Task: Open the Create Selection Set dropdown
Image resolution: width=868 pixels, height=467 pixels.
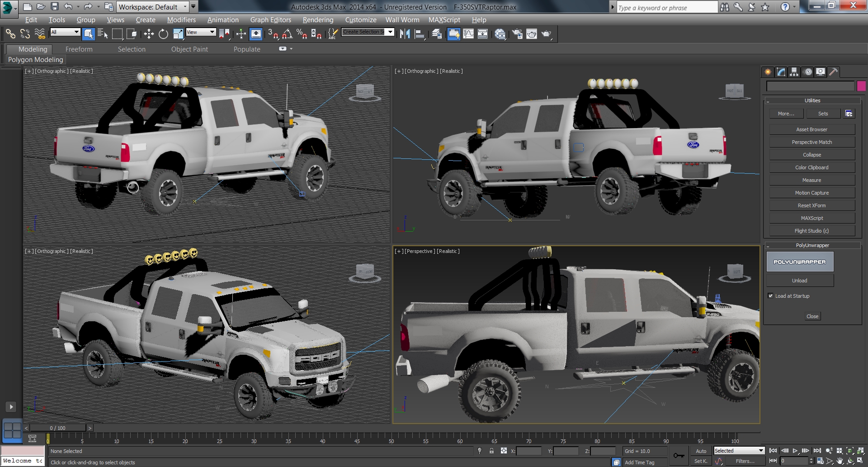Action: pyautogui.click(x=368, y=32)
